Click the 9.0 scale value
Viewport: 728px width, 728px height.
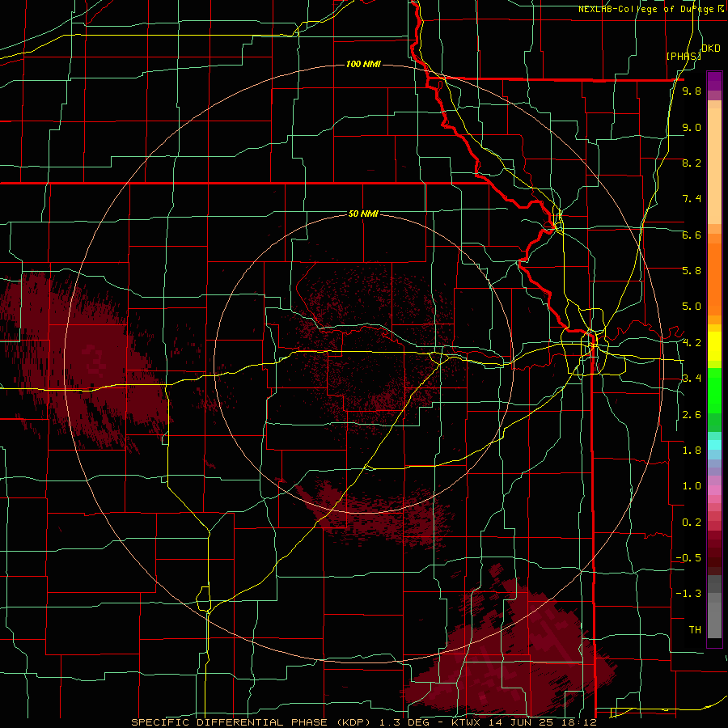tap(692, 128)
